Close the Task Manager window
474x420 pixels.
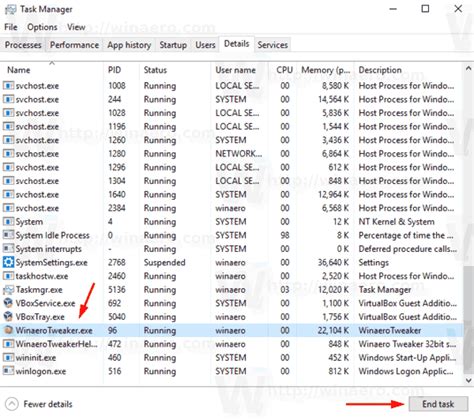[458, 9]
